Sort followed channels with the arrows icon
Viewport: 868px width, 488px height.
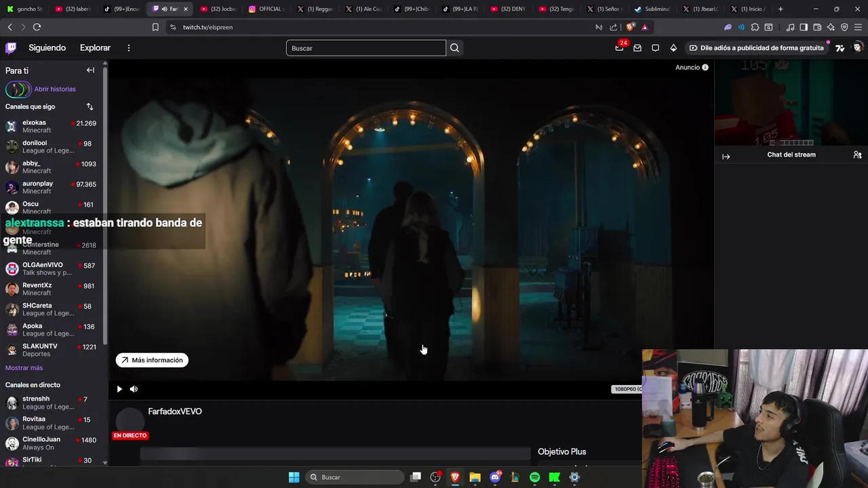click(x=90, y=106)
